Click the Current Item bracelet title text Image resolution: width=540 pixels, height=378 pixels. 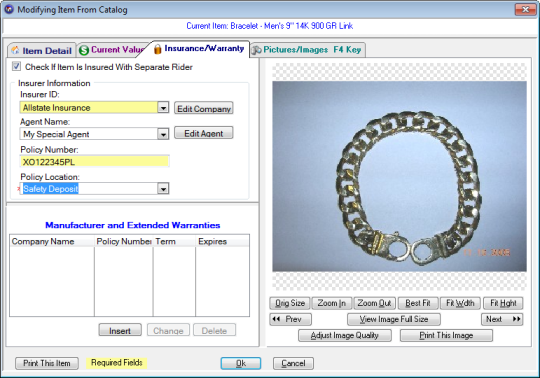pyautogui.click(x=270, y=26)
